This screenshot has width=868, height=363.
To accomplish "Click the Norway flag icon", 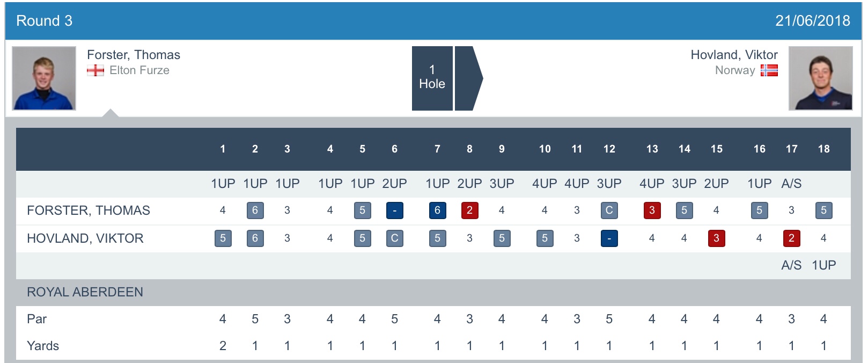I will (x=769, y=70).
